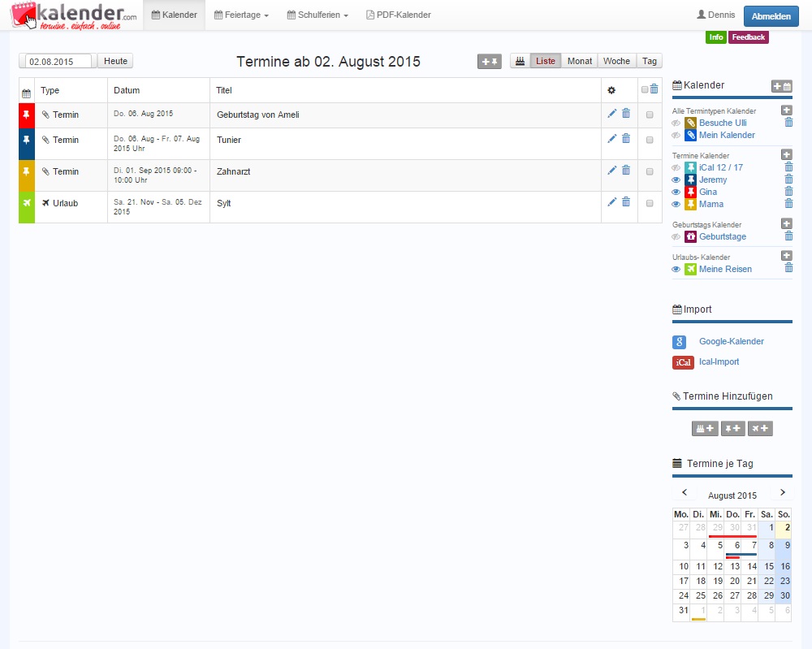
Task: Show the Besuche Ulli calendar
Action: (x=676, y=123)
